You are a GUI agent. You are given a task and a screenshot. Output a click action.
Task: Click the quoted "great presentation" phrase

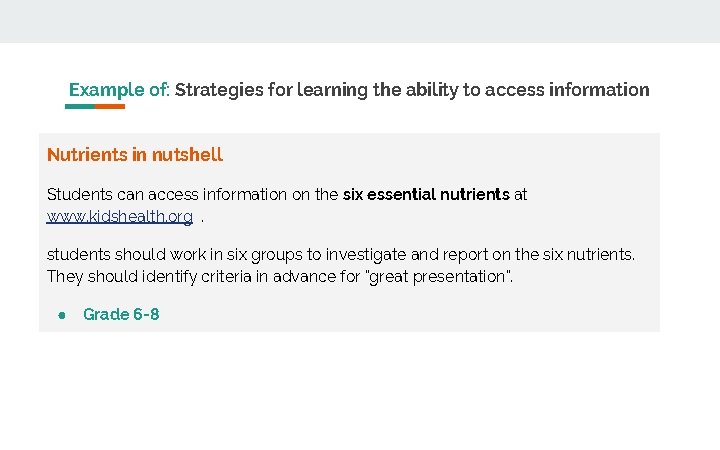[x=439, y=276]
